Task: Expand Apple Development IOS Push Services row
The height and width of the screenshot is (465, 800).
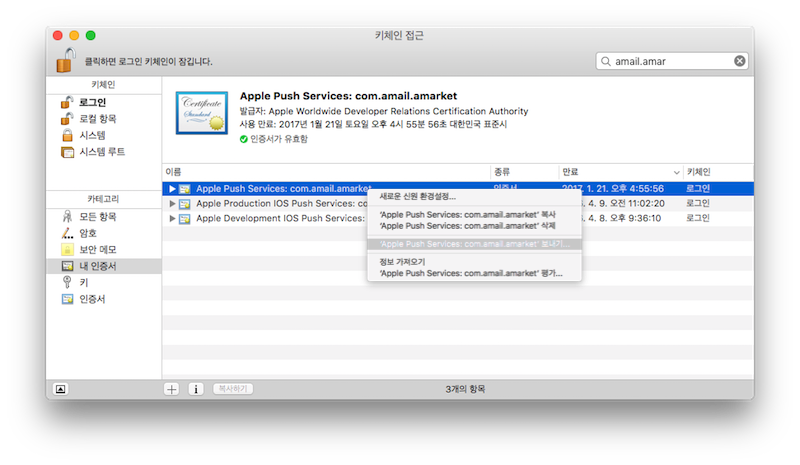Action: tap(172, 218)
